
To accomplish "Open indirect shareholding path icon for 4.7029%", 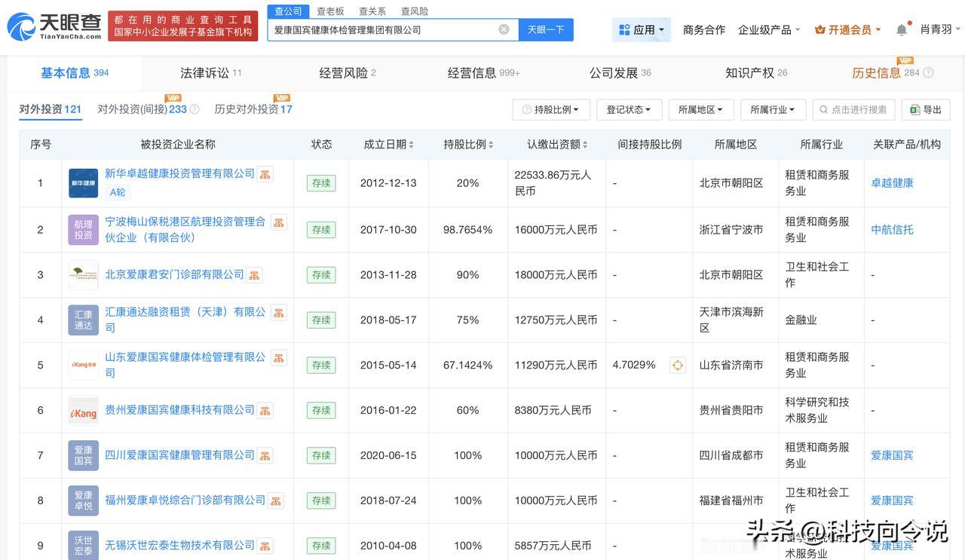I will tap(677, 366).
